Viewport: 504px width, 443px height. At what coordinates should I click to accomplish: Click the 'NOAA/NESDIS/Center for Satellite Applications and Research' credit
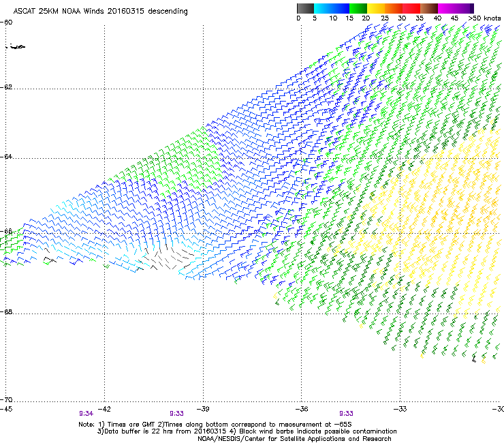[x=294, y=439]
